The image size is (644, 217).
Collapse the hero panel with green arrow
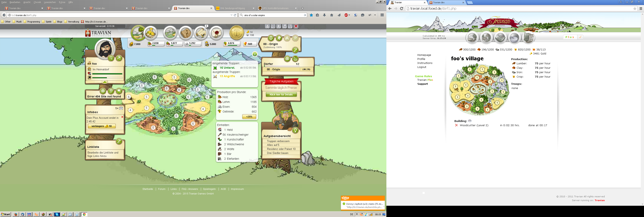coord(105,82)
